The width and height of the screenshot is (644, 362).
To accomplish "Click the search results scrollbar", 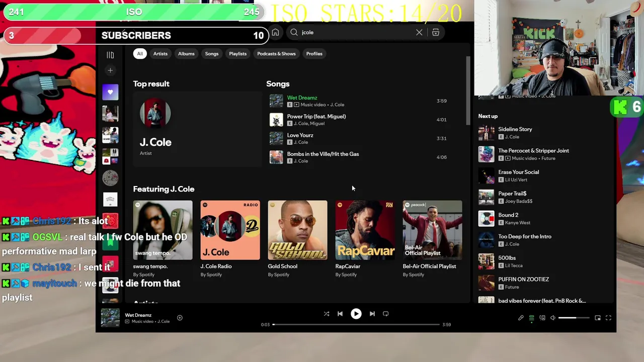I will (469, 90).
